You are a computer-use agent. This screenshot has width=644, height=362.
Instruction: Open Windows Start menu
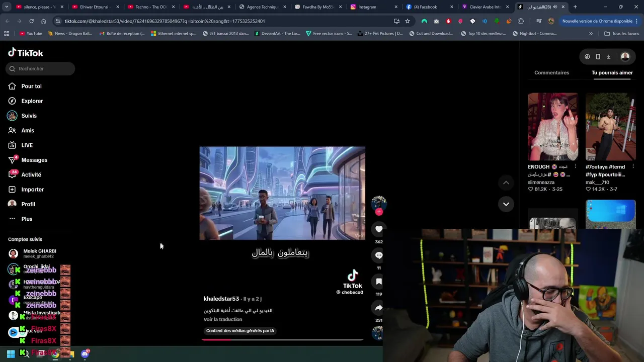(x=11, y=353)
